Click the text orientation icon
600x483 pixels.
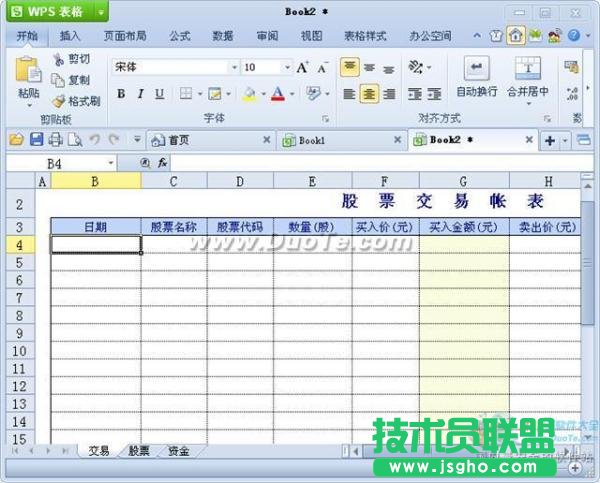click(x=416, y=67)
